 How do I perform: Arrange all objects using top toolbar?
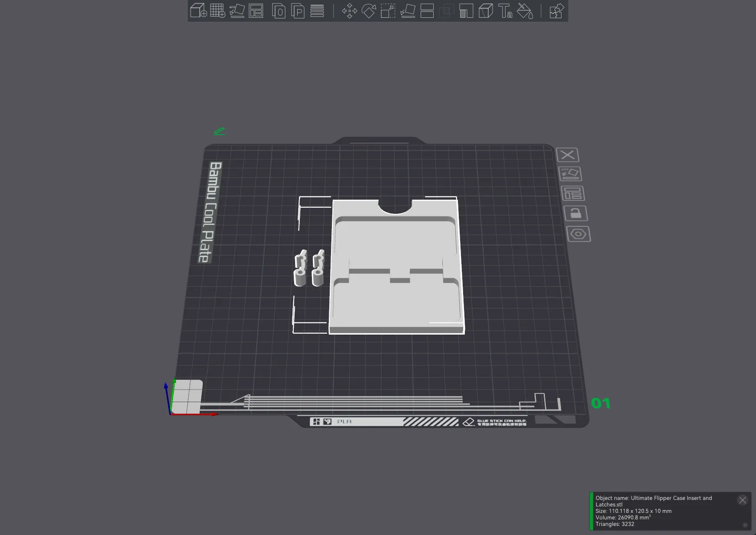tap(256, 11)
